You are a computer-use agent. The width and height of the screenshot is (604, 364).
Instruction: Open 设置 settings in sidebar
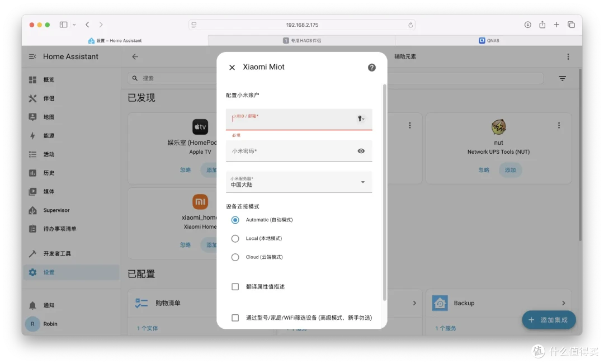(x=71, y=272)
